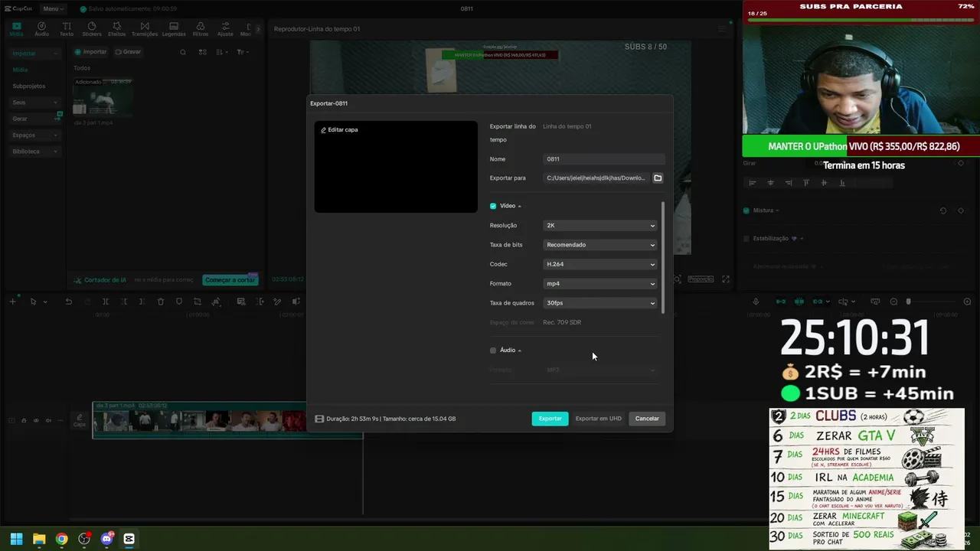Open the media sort dropdown icon
Viewport: 980px width, 551px height.
[x=222, y=52]
